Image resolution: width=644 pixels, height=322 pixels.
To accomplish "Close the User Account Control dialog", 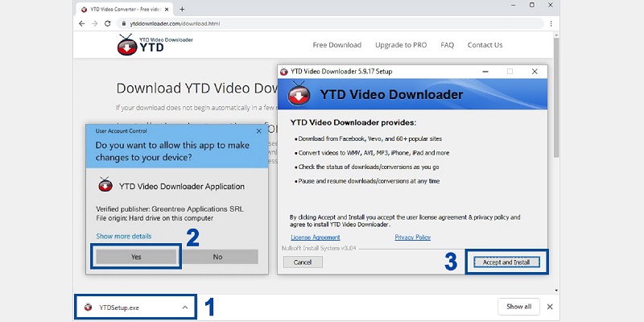I will click(x=258, y=131).
